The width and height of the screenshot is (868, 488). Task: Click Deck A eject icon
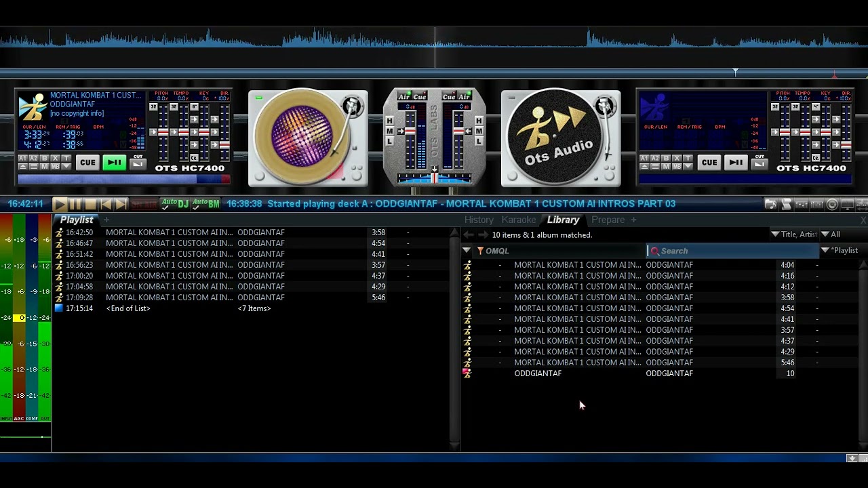(22, 167)
